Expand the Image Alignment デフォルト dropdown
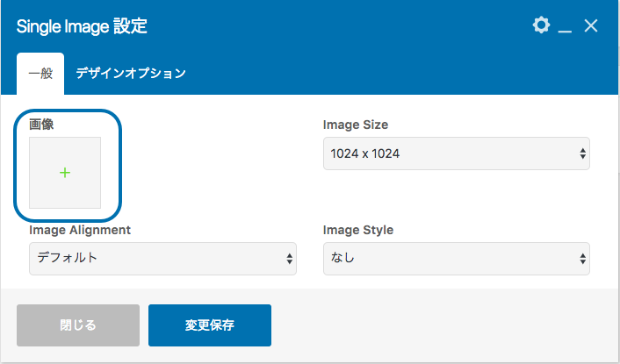 pyautogui.click(x=162, y=258)
